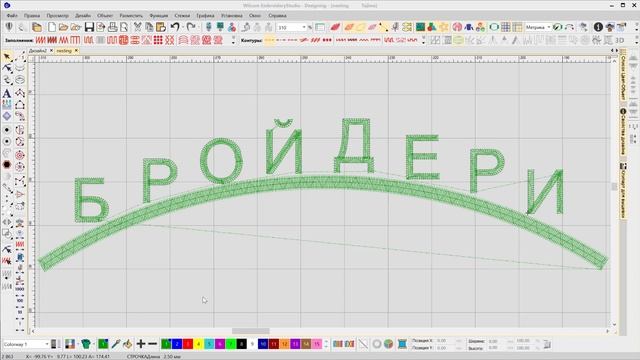Select yellow color swatch 4

click(x=198, y=344)
